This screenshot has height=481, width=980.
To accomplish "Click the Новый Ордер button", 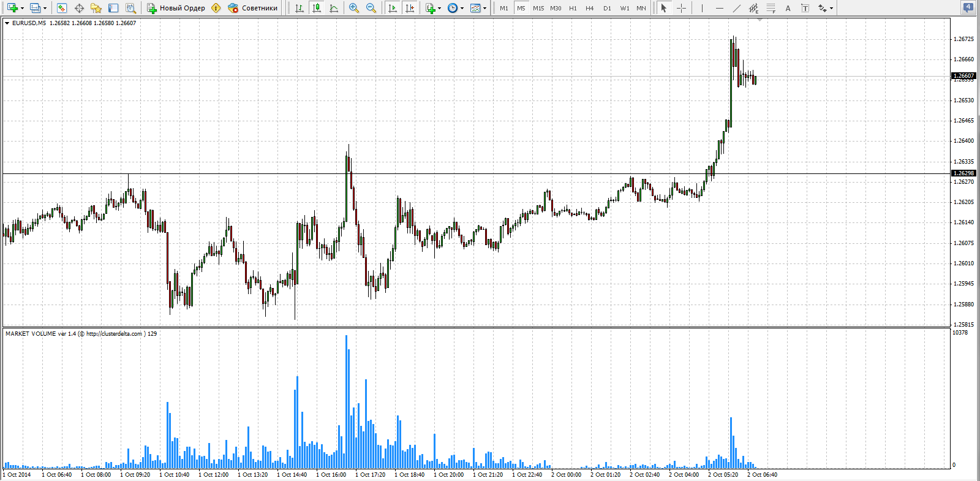I will [x=176, y=8].
